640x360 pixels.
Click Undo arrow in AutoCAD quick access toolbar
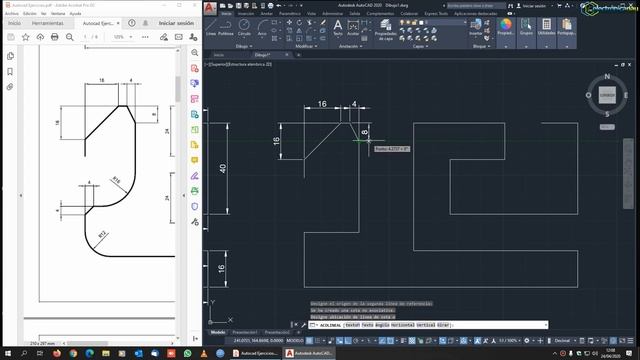click(279, 6)
